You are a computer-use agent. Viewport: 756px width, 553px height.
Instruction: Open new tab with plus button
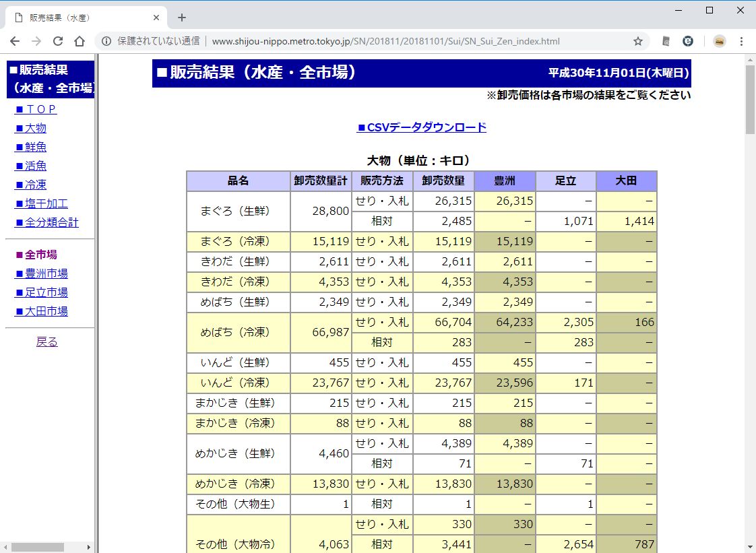(x=181, y=18)
